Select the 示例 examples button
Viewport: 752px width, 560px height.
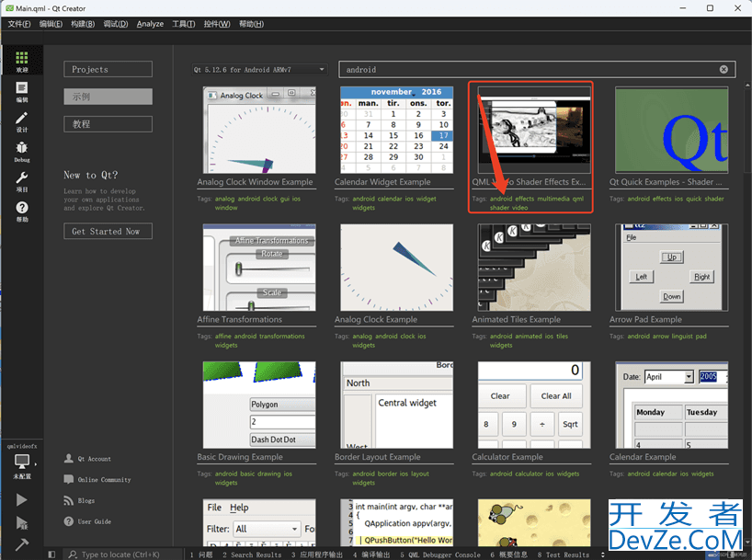(108, 97)
